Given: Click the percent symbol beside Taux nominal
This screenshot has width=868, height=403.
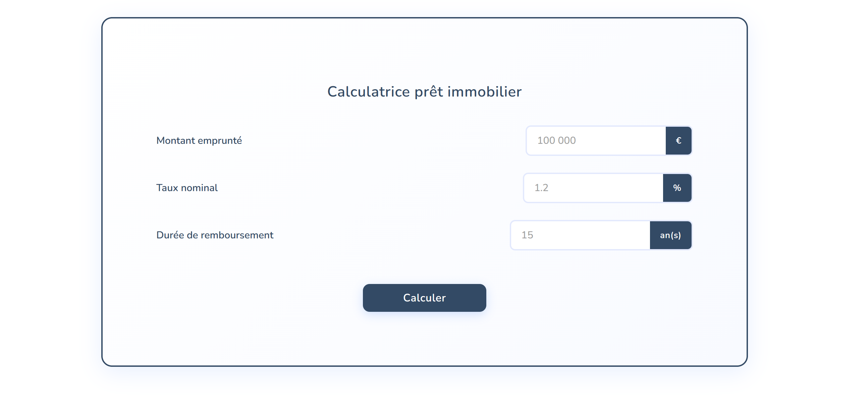Looking at the screenshot, I should [677, 188].
